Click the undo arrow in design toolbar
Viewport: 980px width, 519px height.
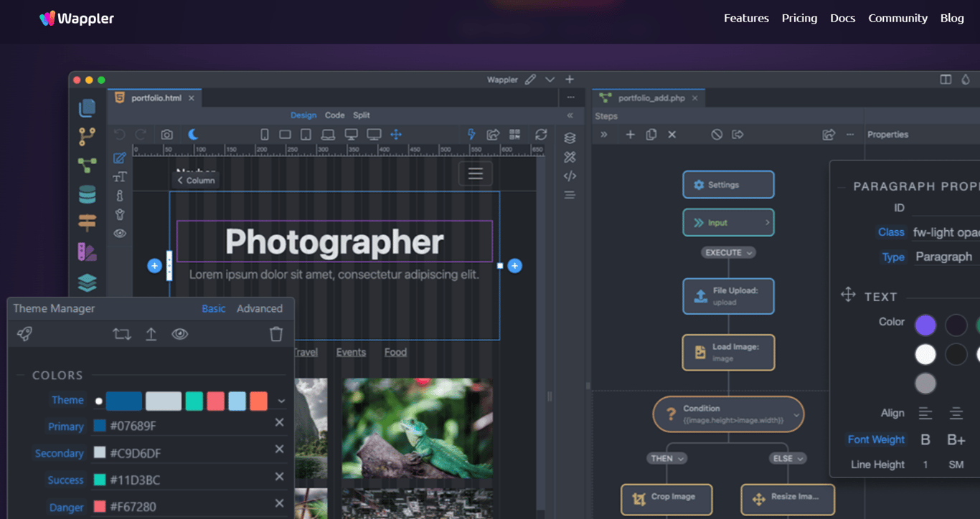pyautogui.click(x=120, y=134)
